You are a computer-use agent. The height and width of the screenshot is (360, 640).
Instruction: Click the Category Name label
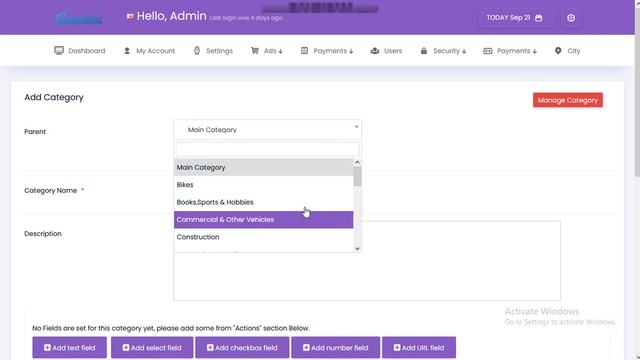51,191
